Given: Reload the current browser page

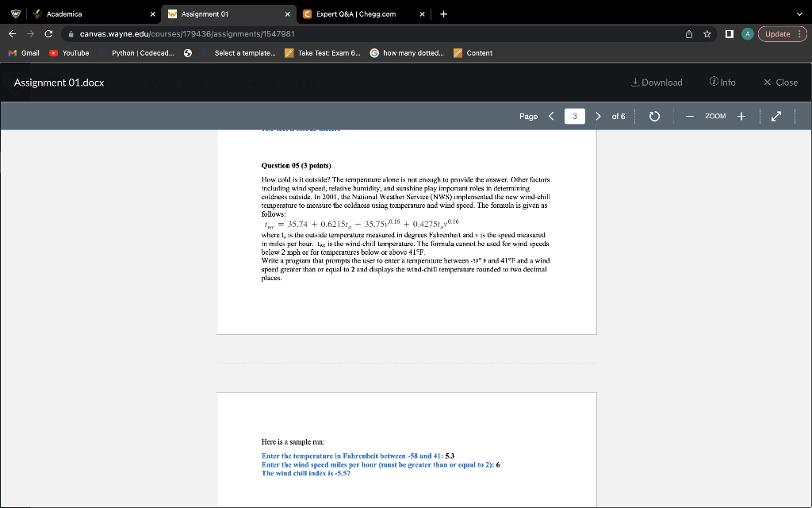Looking at the screenshot, I should (48, 33).
